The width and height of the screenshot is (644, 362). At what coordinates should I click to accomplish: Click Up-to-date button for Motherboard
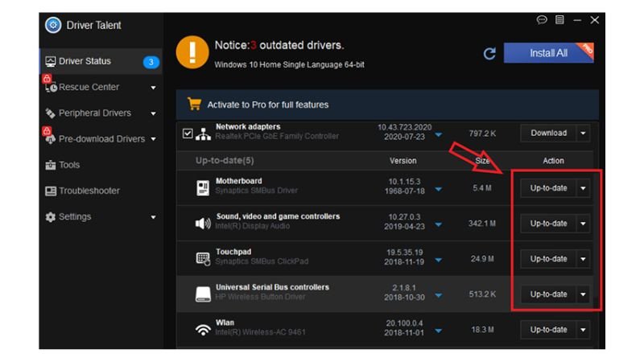548,188
